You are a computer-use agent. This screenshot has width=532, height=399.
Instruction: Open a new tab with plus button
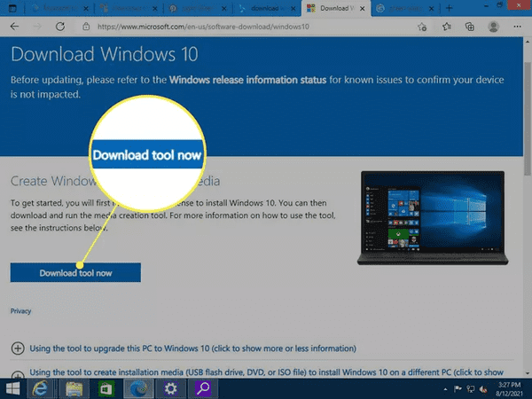click(449, 8)
